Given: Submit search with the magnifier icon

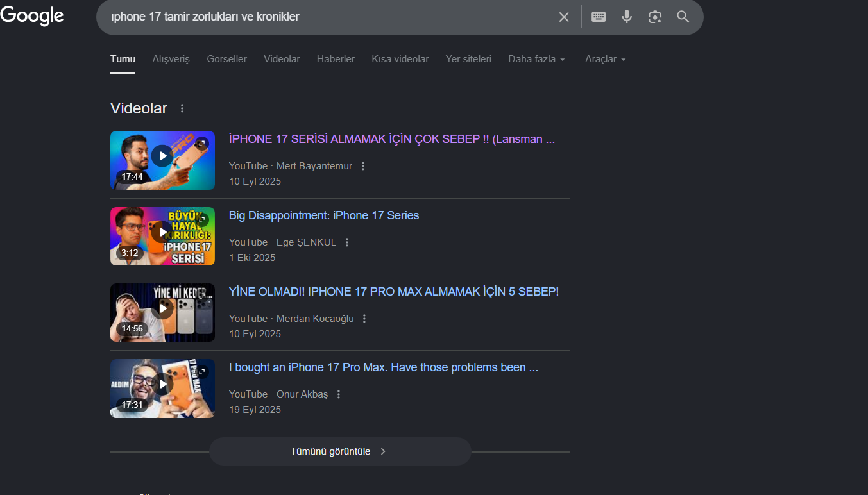Looking at the screenshot, I should (x=683, y=17).
